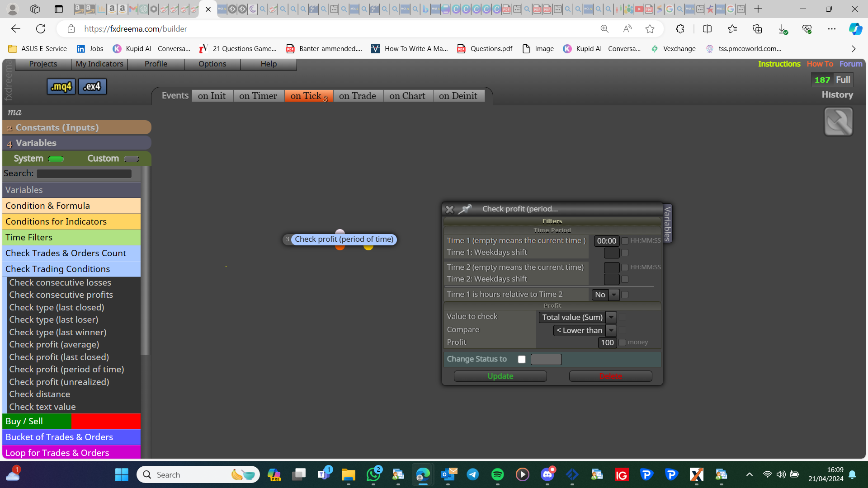Close the Check profit properties panel
The image size is (868, 488).
tap(449, 209)
